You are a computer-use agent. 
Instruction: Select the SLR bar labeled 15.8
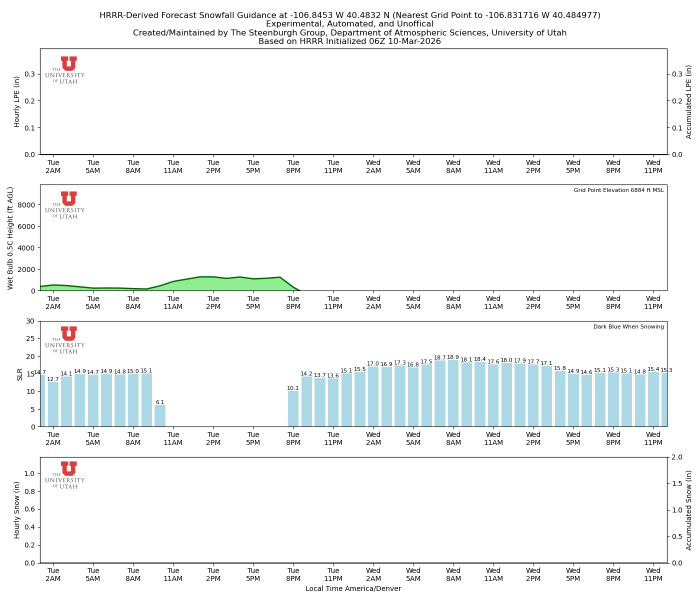(560, 399)
